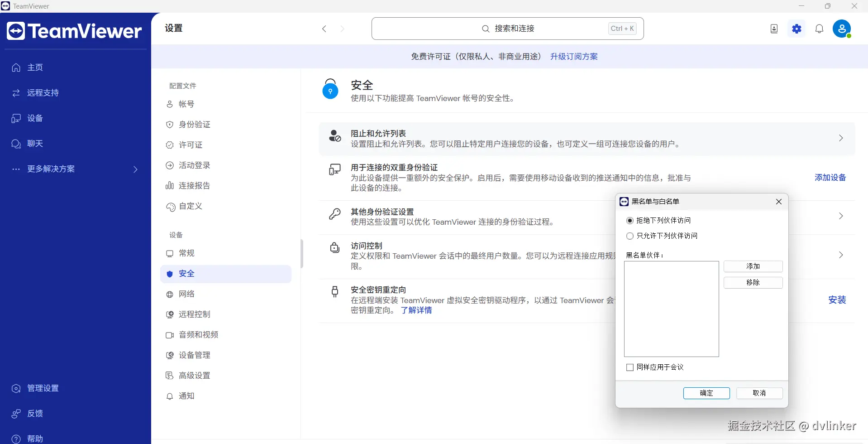
Task: Open the notifications bell in header
Action: (819, 29)
